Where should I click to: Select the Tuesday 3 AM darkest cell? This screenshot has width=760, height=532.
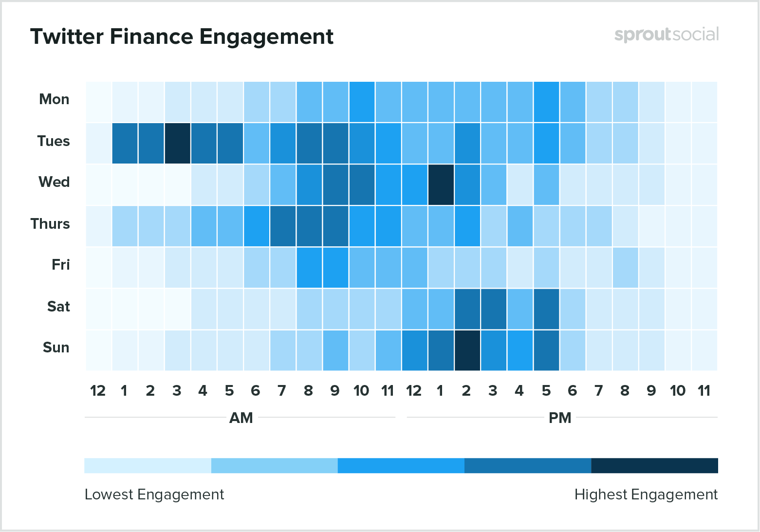point(178,143)
